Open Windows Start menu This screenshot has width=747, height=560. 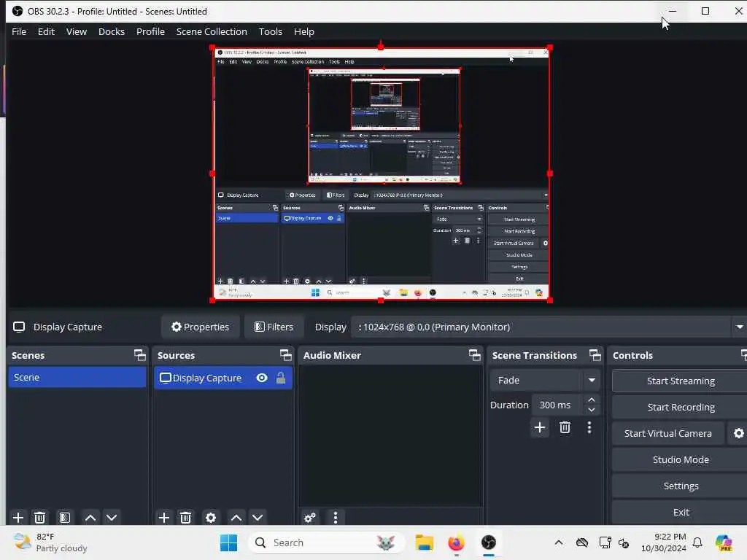coord(228,542)
